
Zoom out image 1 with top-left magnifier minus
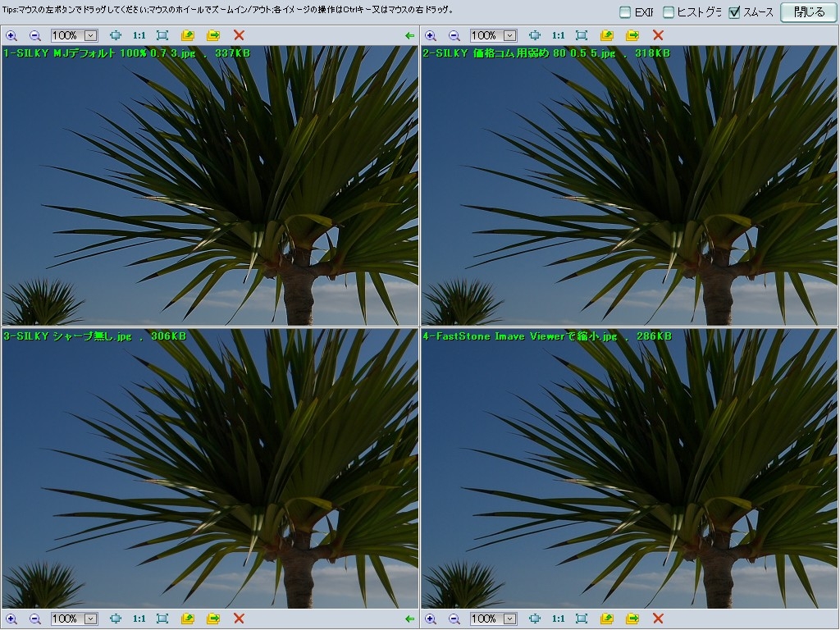[x=34, y=36]
